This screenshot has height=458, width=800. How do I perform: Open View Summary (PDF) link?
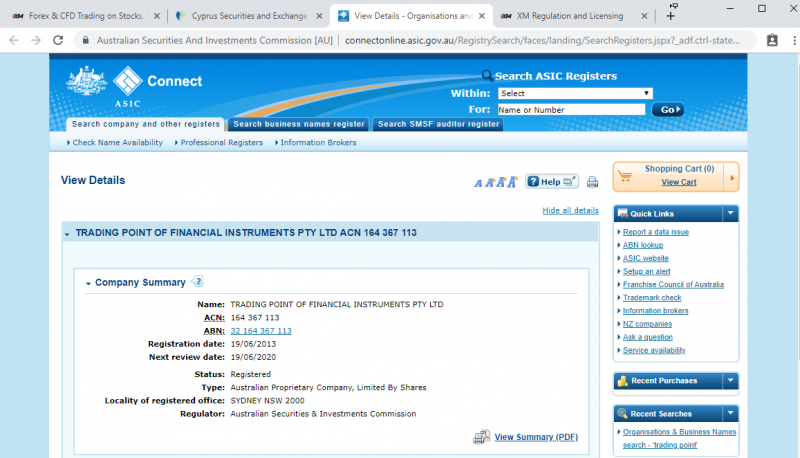(536, 437)
